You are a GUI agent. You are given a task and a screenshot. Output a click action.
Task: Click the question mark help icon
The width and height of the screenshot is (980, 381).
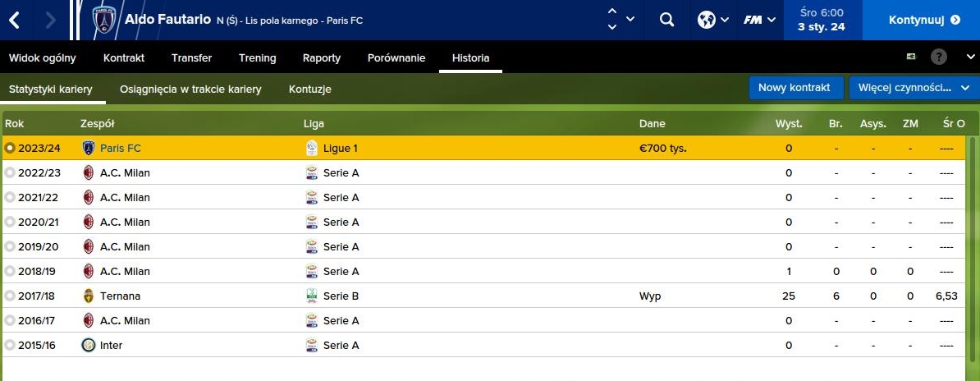pyautogui.click(x=939, y=57)
